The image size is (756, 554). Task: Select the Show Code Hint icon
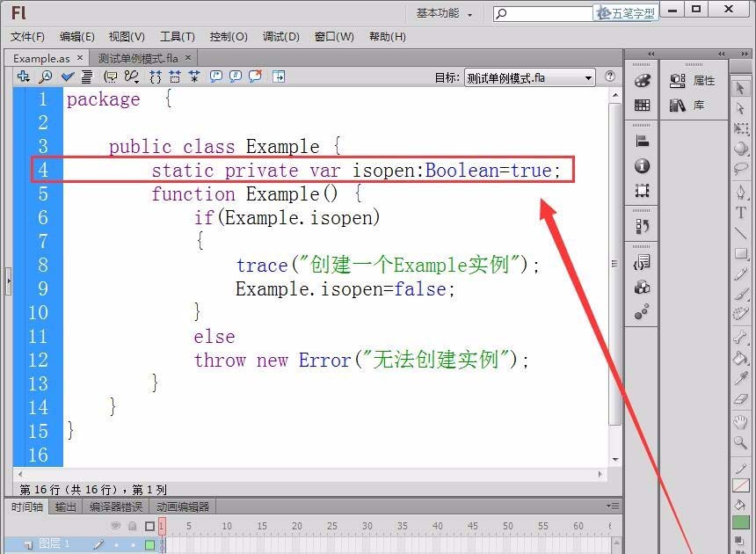pos(111,77)
